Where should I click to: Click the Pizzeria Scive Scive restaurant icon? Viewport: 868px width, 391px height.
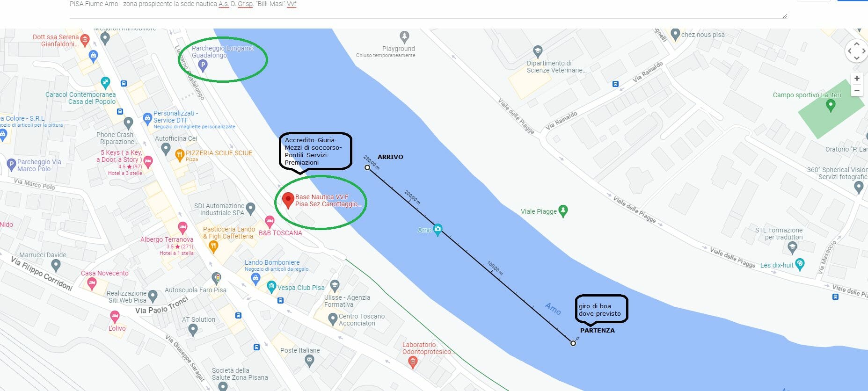[x=180, y=155]
